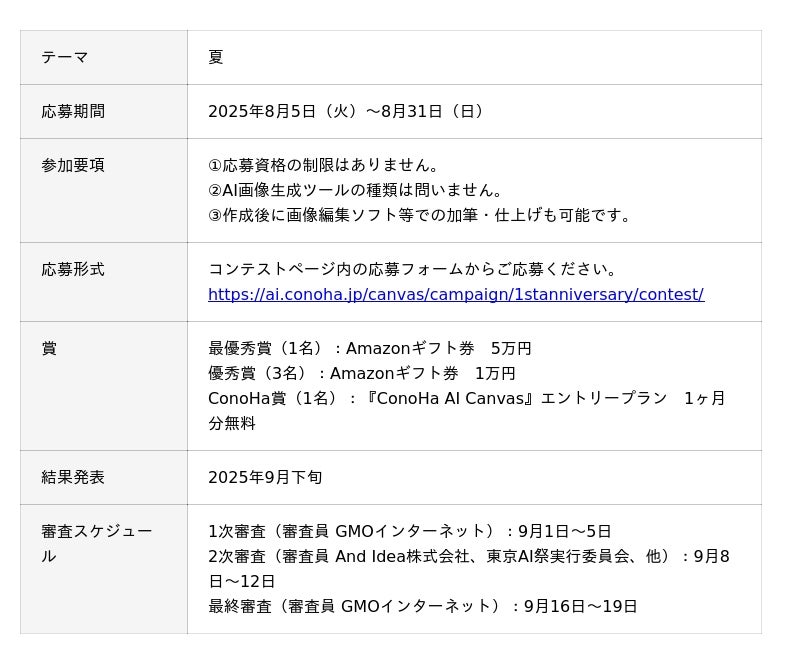Click the 応募形式 row label
This screenshot has width=800, height=664.
[x=73, y=270]
